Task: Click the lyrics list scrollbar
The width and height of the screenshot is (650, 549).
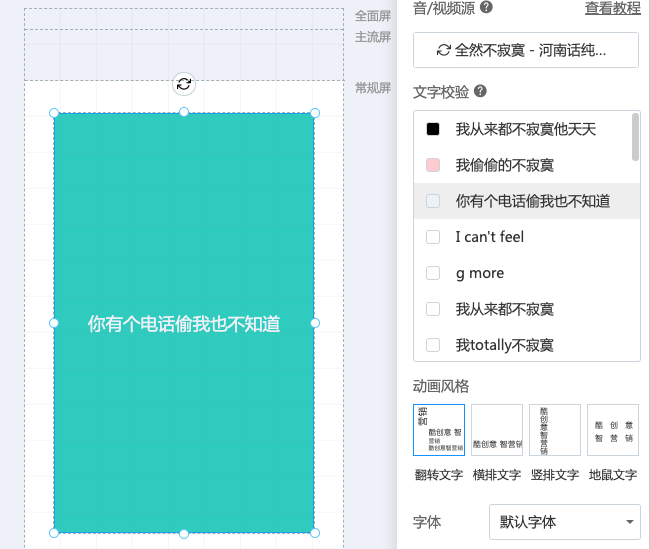Action: (x=635, y=137)
